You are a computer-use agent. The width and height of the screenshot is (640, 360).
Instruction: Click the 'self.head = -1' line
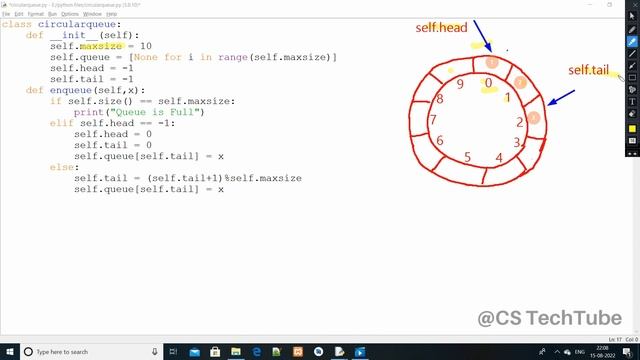(92, 68)
